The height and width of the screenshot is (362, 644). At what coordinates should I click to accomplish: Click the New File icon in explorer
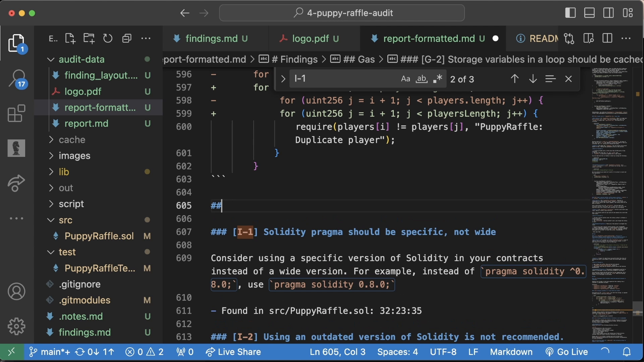(70, 39)
